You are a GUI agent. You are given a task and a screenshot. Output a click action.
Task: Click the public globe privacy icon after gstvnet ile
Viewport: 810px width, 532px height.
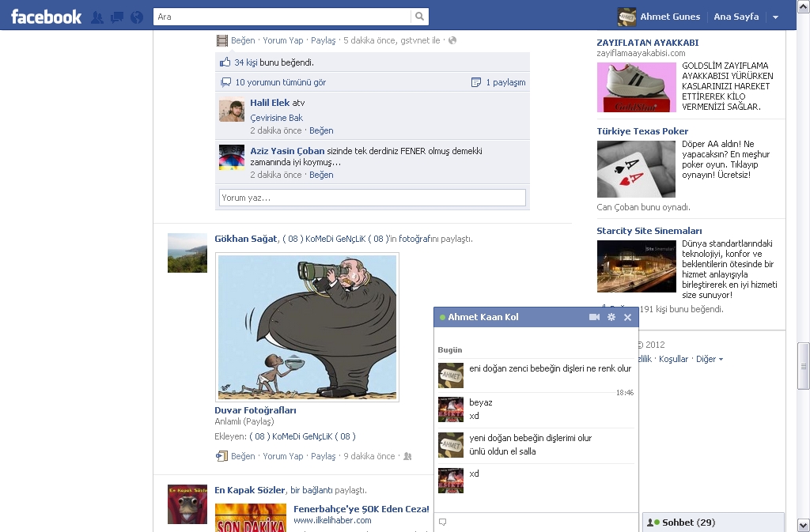452,40
